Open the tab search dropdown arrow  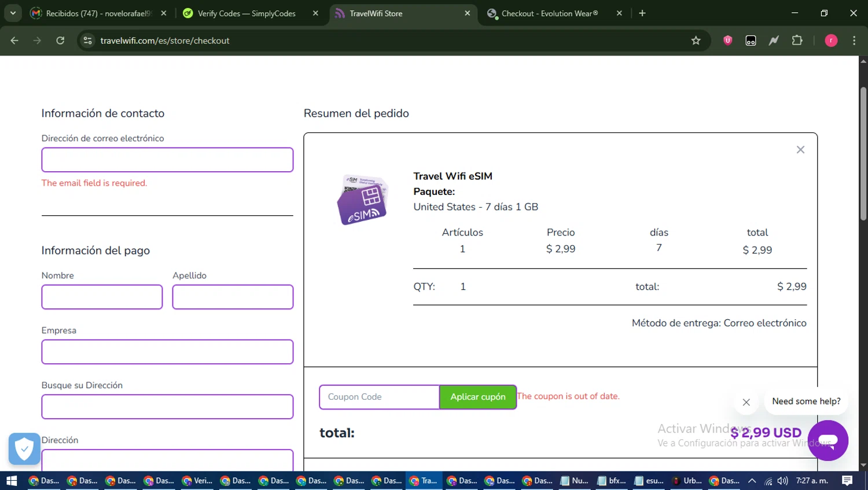[x=13, y=13]
